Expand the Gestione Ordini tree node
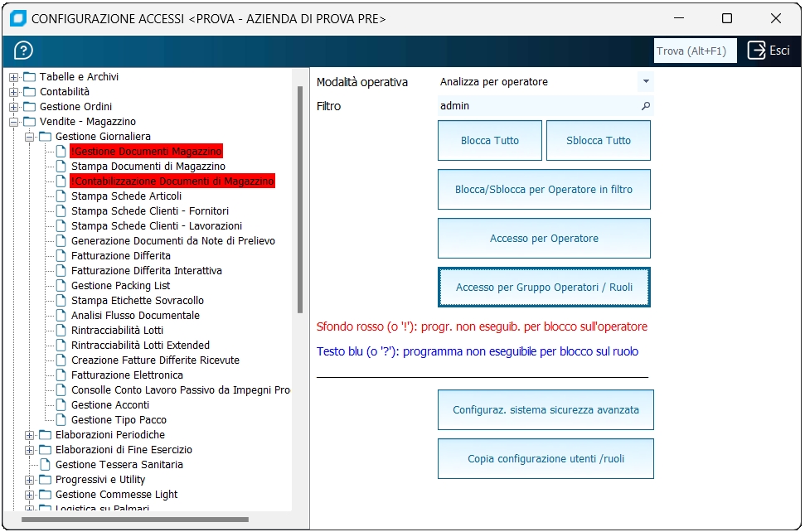The width and height of the screenshot is (805, 532). coord(14,107)
